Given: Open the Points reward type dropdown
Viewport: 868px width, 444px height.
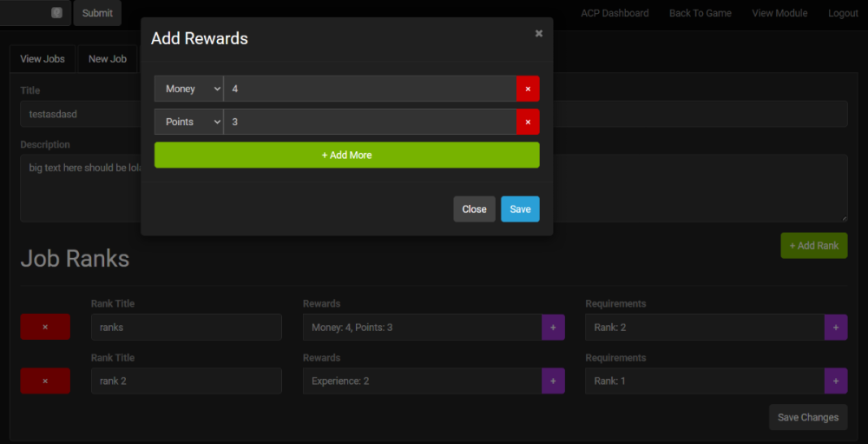Looking at the screenshot, I should tap(188, 122).
